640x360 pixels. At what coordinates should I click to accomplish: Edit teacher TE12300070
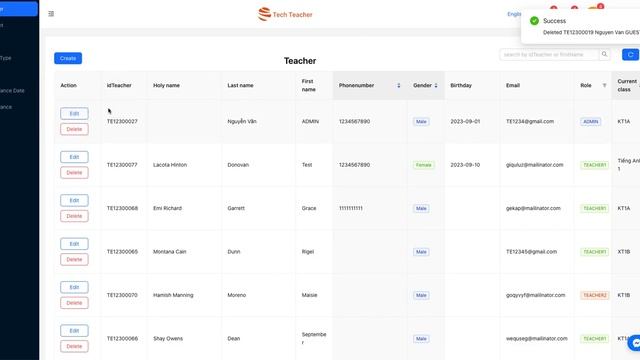click(74, 287)
